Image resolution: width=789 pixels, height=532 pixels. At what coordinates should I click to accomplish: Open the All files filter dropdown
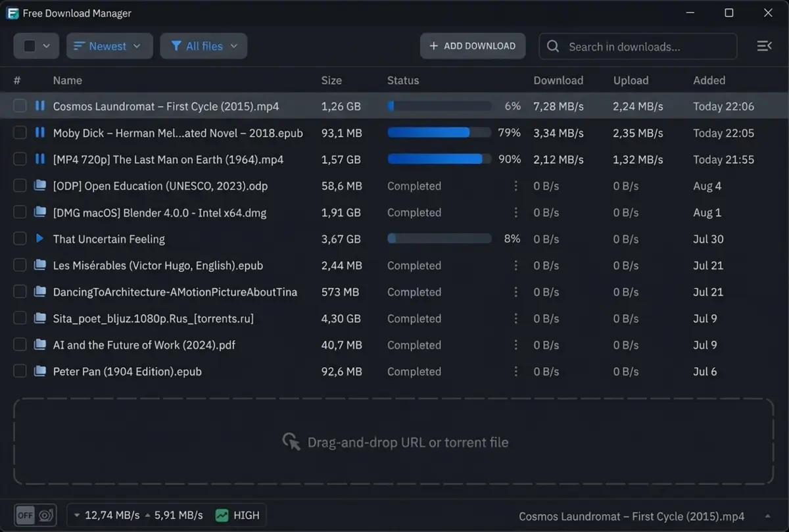[x=204, y=46]
